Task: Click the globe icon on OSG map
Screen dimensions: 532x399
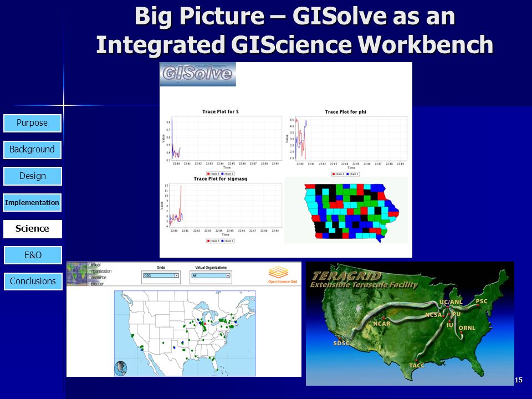Action: [121, 368]
